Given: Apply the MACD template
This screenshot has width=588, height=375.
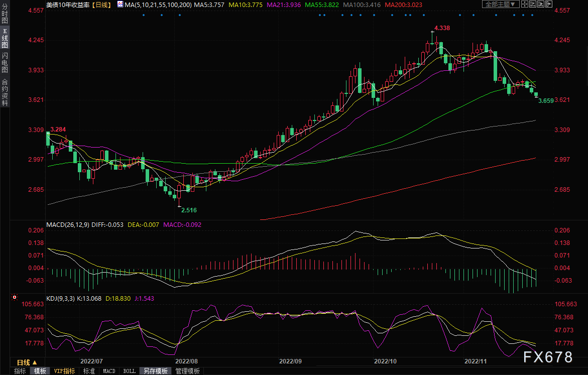Looking at the screenshot, I should (x=108, y=371).
